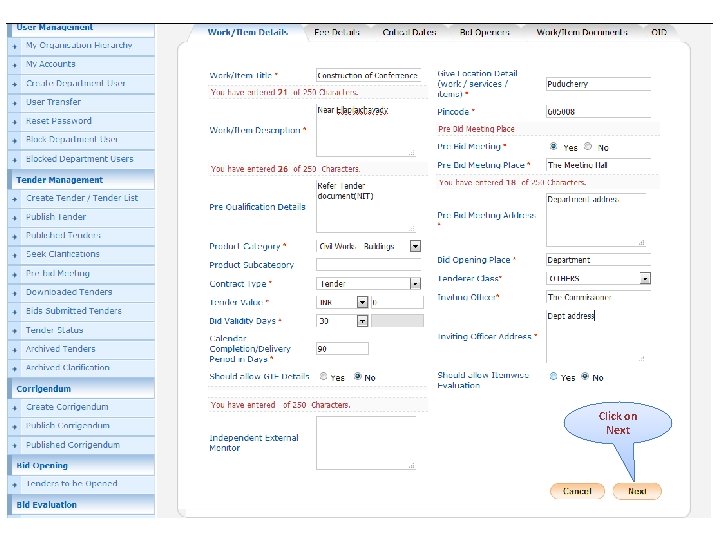The height and width of the screenshot is (540, 720).
Task: Click arrow icon beside Published Corrigendum
Action: (x=15, y=446)
